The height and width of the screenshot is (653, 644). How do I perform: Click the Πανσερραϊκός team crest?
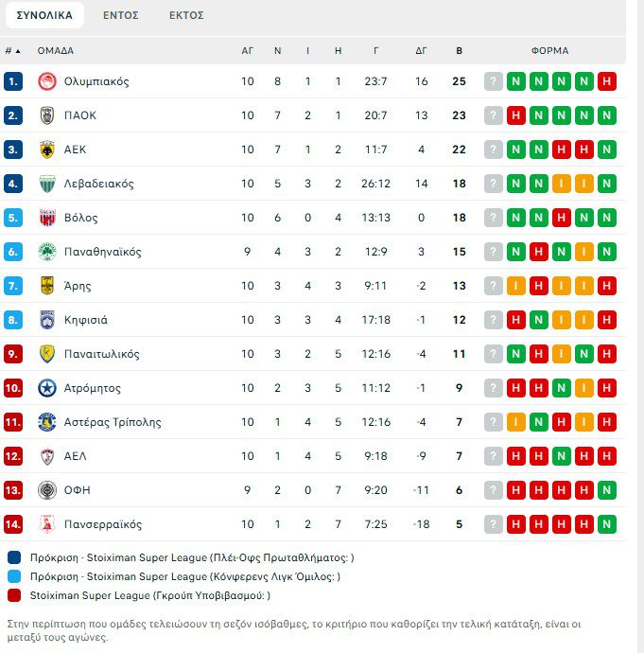pyautogui.click(x=46, y=524)
